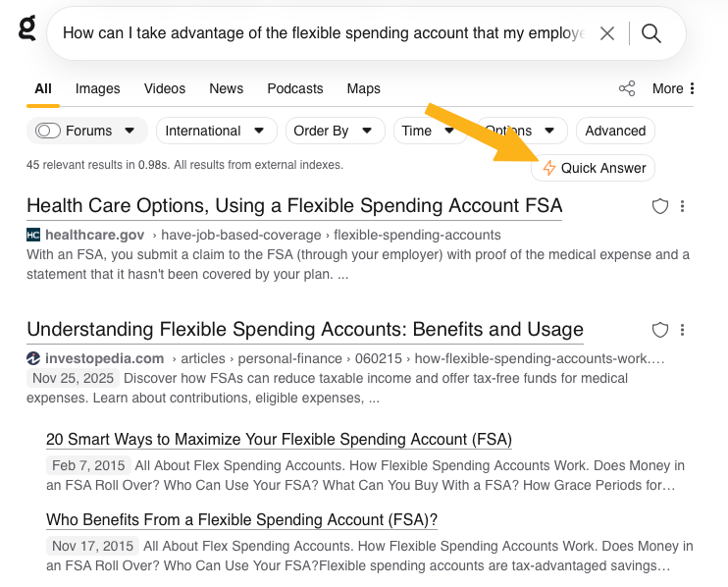728x587 pixels.
Task: Open the More menu
Action: [x=673, y=88]
